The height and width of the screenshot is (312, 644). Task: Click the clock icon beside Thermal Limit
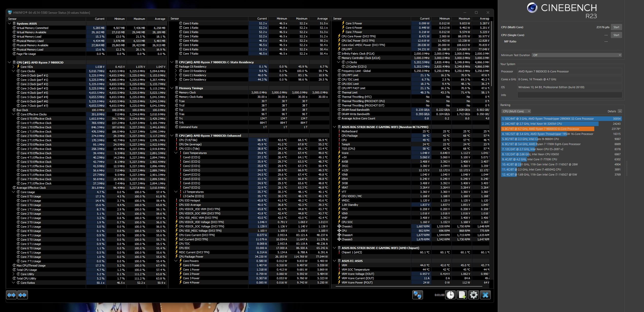pyautogui.click(x=339, y=92)
